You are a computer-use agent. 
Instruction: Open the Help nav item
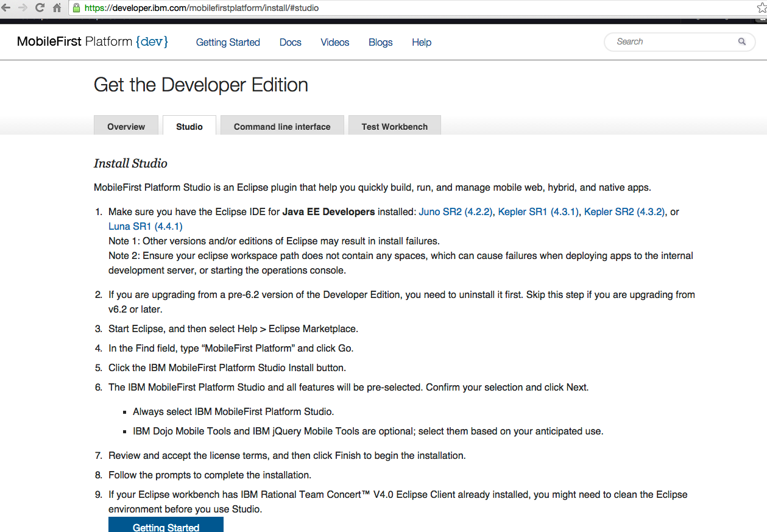click(422, 42)
